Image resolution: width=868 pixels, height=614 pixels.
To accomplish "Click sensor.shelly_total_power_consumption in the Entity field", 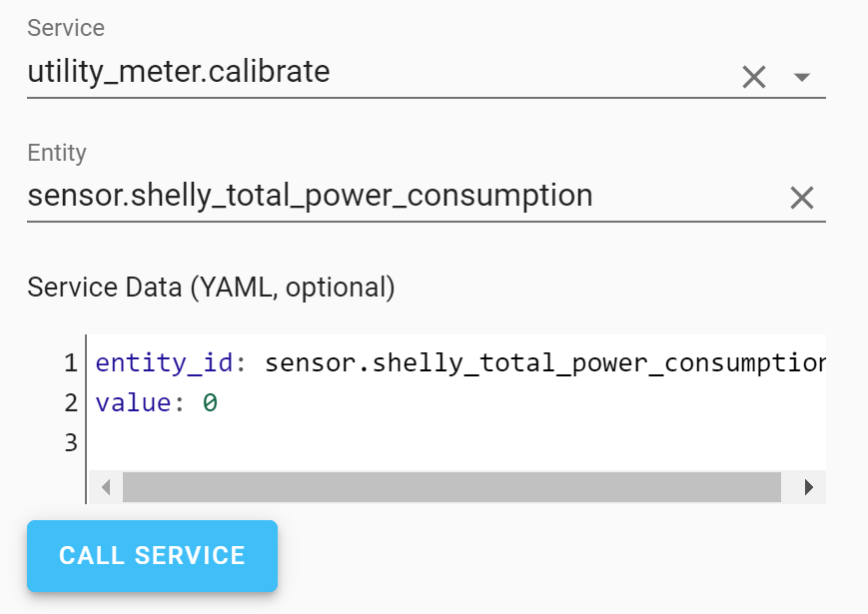I will (x=310, y=195).
